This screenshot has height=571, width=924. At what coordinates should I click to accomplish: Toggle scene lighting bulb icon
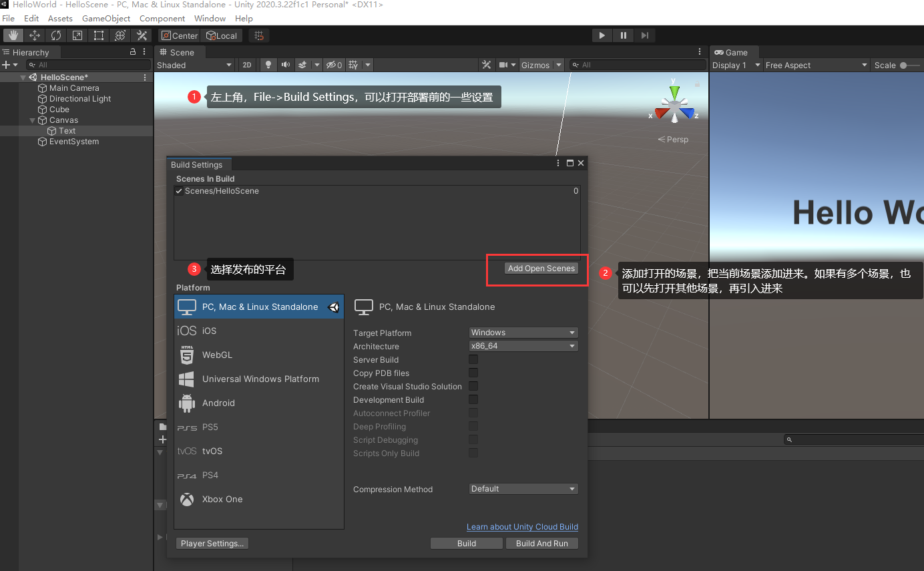tap(268, 65)
